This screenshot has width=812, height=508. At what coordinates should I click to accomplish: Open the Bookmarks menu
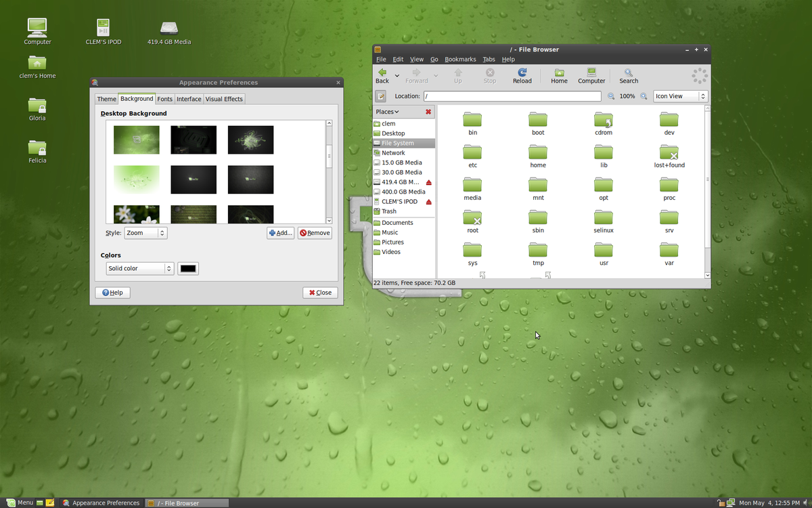(460, 59)
